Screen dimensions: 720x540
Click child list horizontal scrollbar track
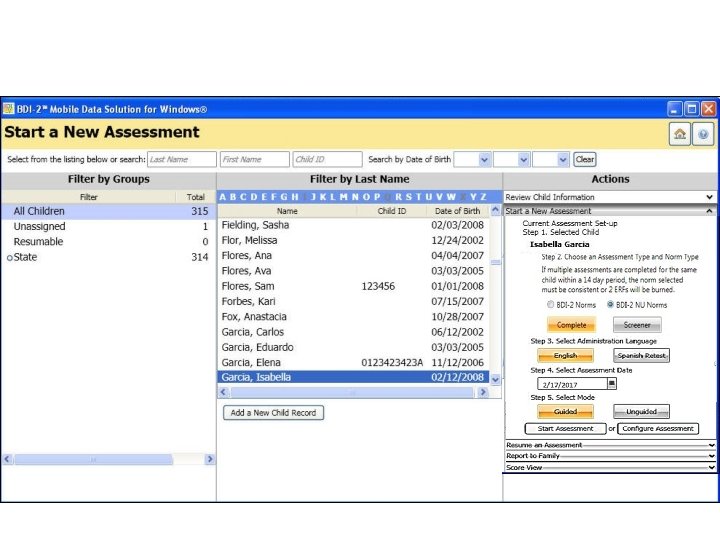coord(352,392)
